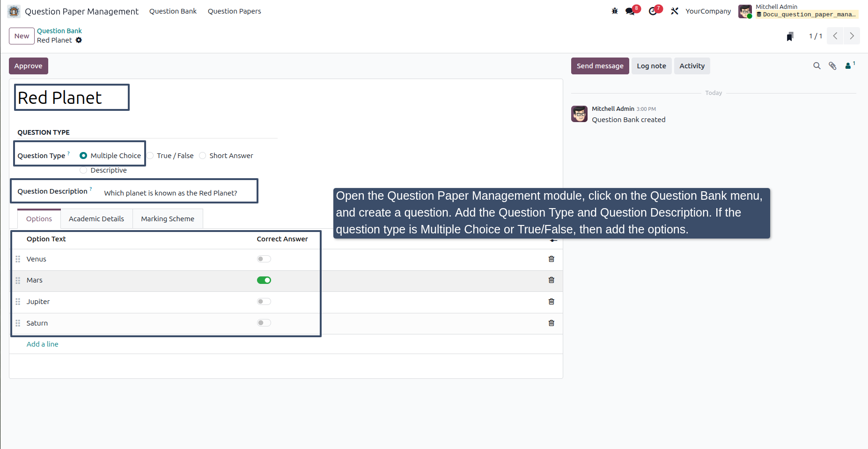Viewport: 868px width, 449px height.
Task: Toggle Correct Answer off for Mars
Action: pyautogui.click(x=264, y=280)
